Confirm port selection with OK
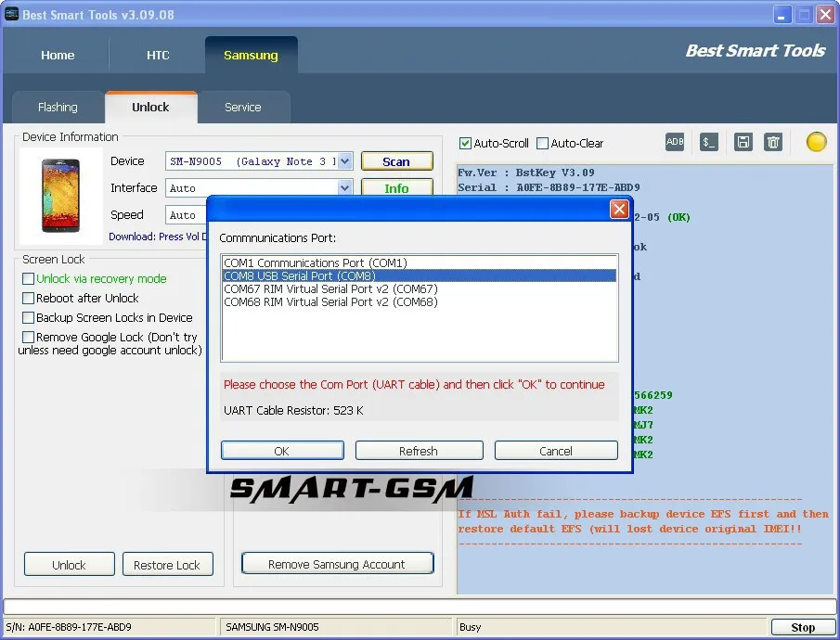Image resolution: width=840 pixels, height=640 pixels. click(282, 451)
